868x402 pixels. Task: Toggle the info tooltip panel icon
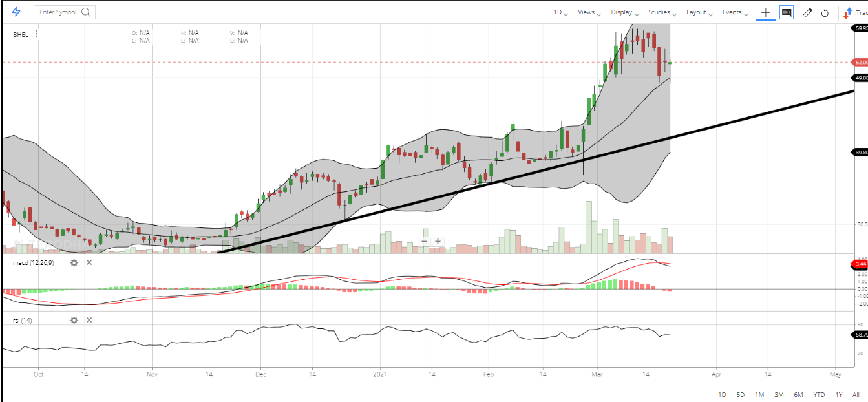(x=787, y=12)
